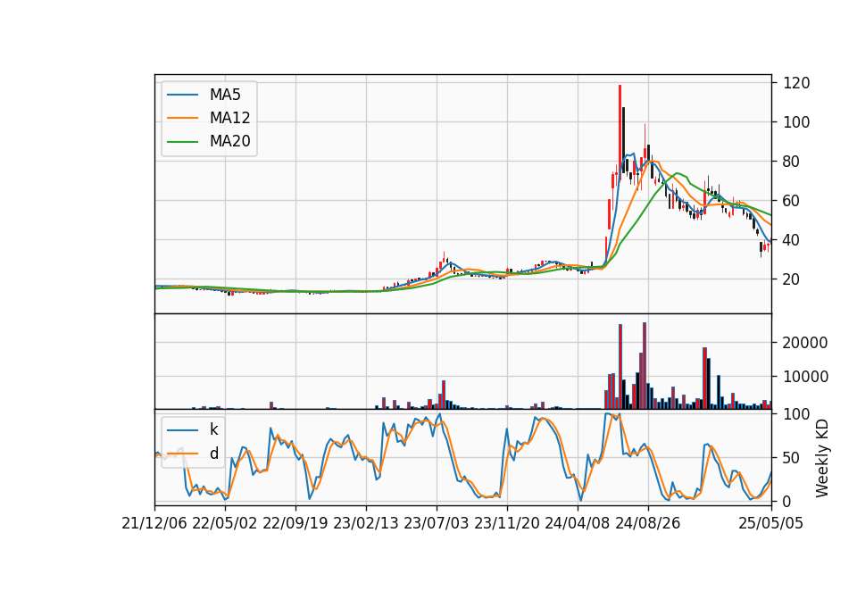Image resolution: width=857 pixels, height=616 pixels.
Task: Click the 20000 volume axis label
Action: [x=805, y=343]
